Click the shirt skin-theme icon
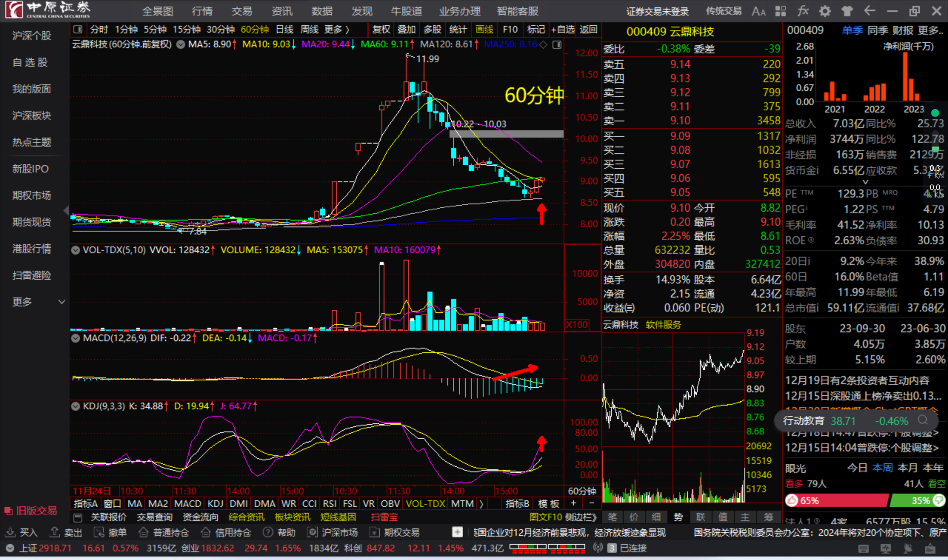948x560 pixels. click(847, 11)
